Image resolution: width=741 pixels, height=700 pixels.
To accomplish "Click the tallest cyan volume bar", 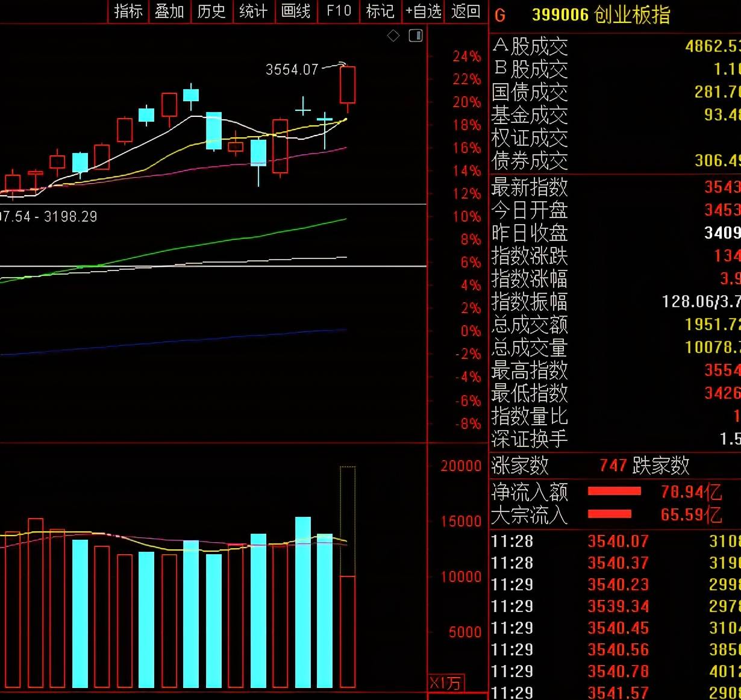I will coord(303,602).
